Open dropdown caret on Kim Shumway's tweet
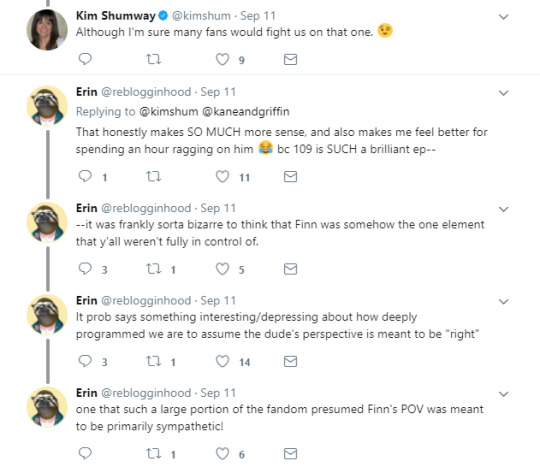540x467 pixels. tap(503, 17)
